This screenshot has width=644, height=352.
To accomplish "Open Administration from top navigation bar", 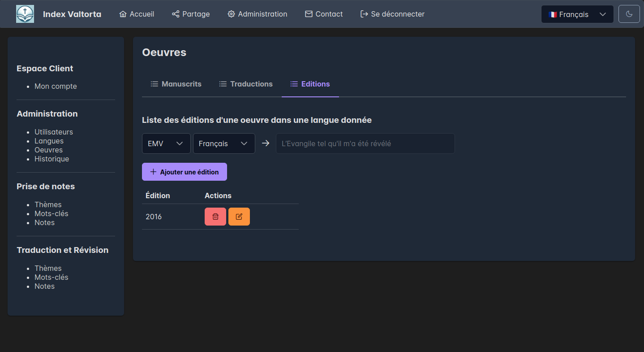I will pos(257,14).
